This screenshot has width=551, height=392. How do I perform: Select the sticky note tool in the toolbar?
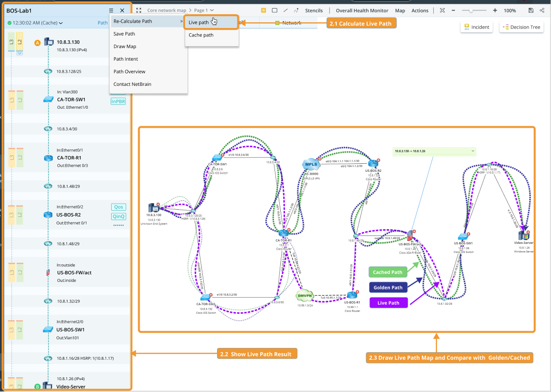point(263,10)
